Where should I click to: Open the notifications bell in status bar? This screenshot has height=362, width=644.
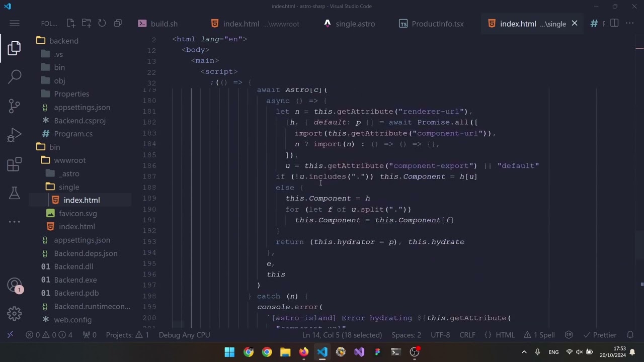pos(630,335)
